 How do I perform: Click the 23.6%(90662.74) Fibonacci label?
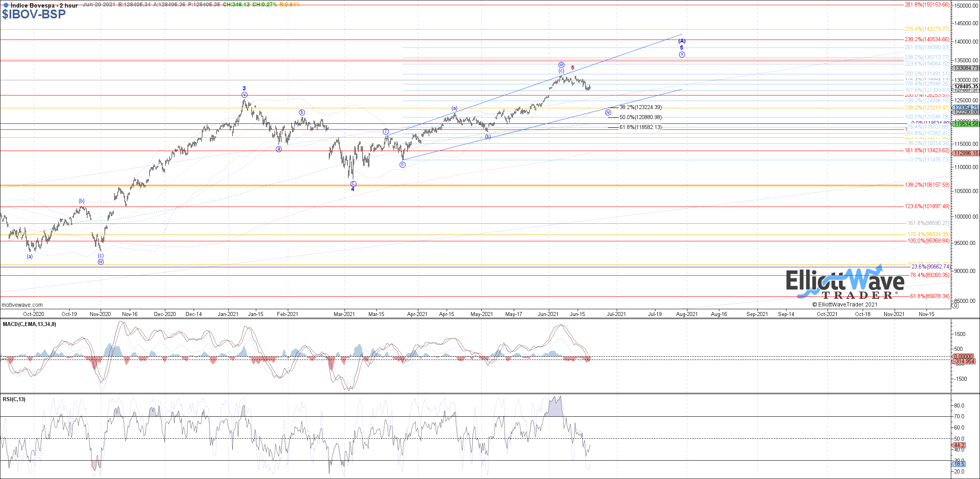(931, 267)
